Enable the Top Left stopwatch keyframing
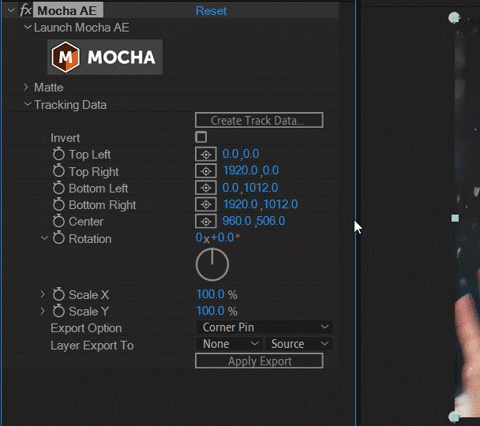The width and height of the screenshot is (480, 426). coord(59,154)
